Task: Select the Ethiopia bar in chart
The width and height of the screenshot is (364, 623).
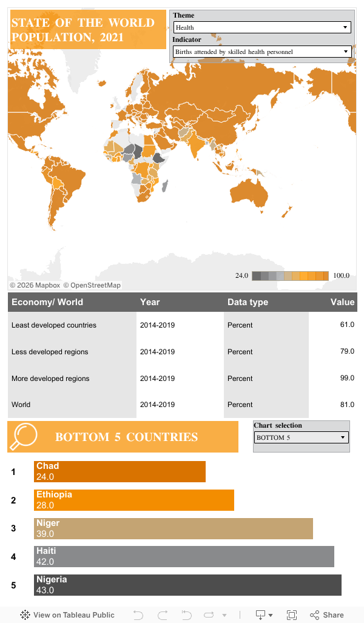Action: tap(133, 500)
